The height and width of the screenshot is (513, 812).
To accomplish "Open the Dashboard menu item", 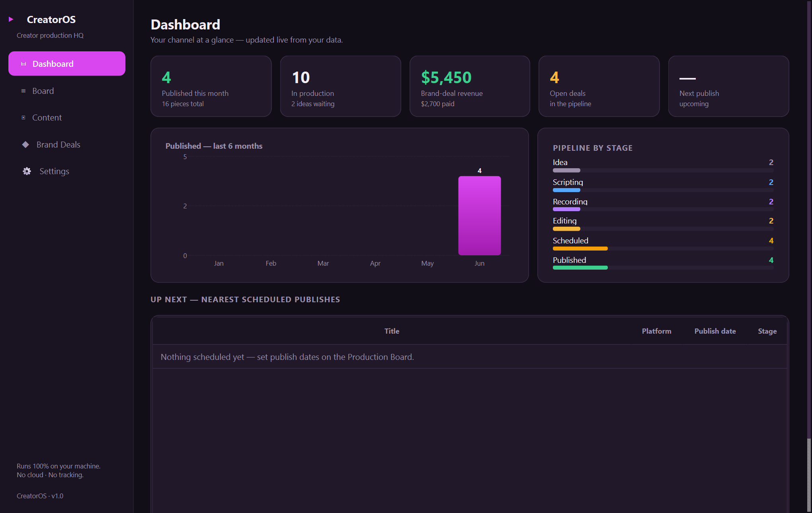I will click(x=67, y=64).
